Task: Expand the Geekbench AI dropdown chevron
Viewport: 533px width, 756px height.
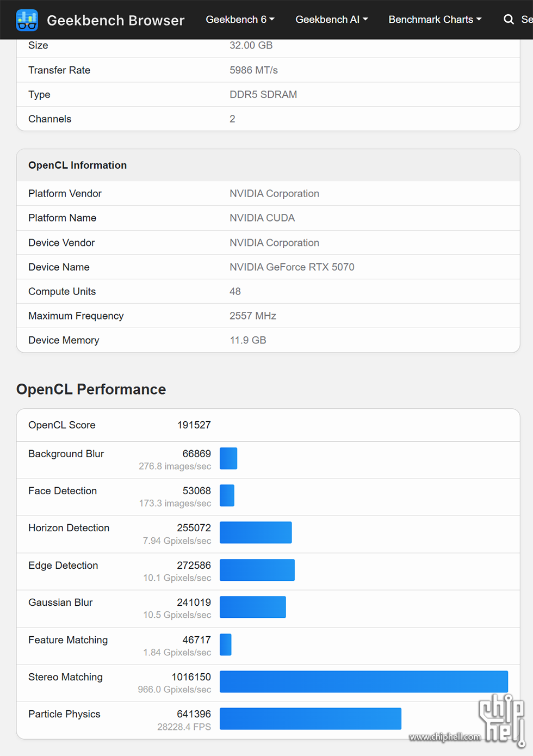Action: point(365,19)
